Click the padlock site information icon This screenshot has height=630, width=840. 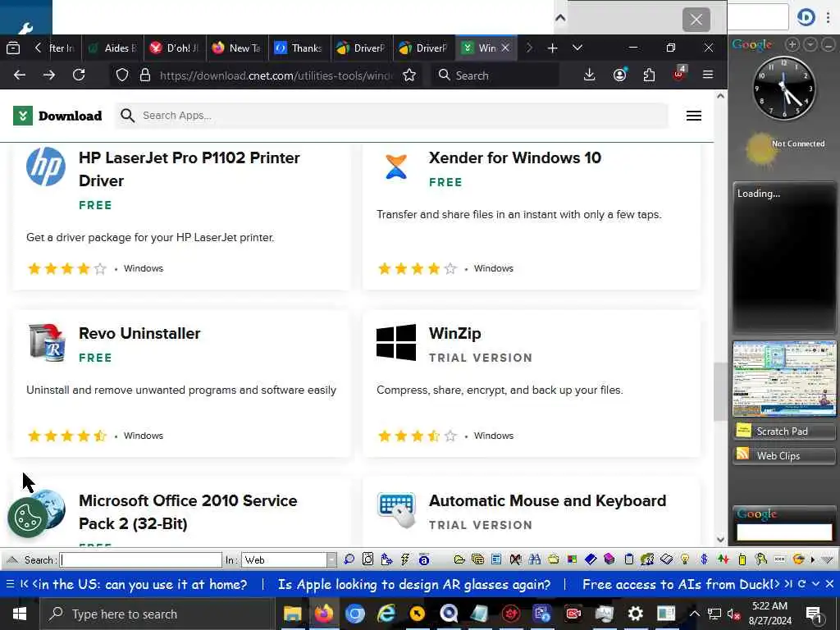(x=145, y=75)
